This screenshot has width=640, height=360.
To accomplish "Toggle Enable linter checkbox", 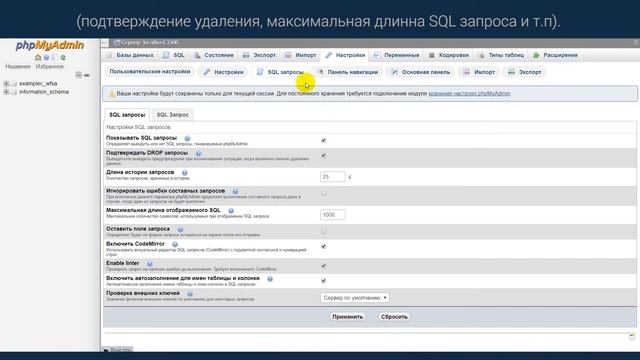I will [x=324, y=266].
